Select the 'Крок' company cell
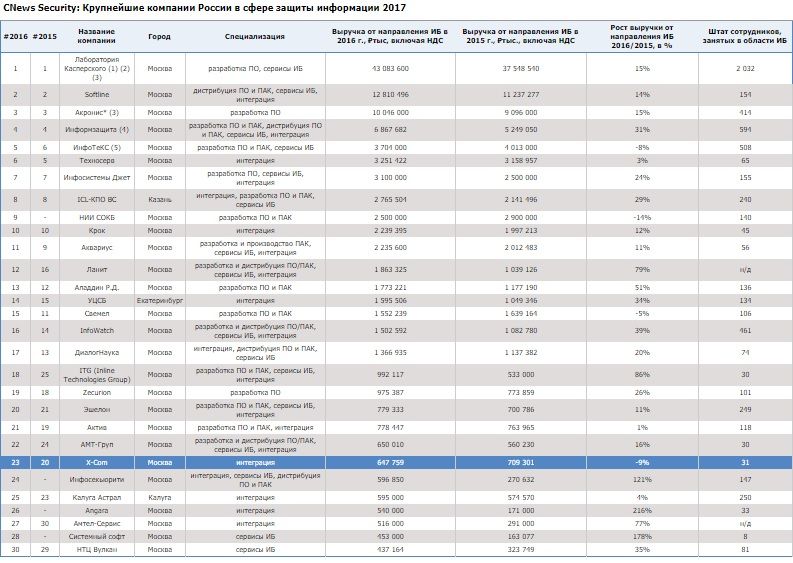This screenshot has height=563, width=793. click(x=97, y=230)
